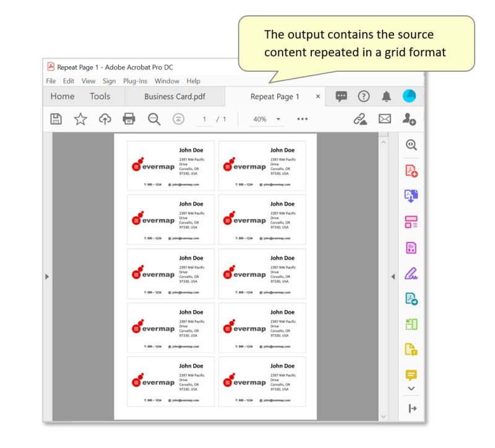Add the file to starred with star icon
This screenshot has width=495, height=448.
click(80, 119)
